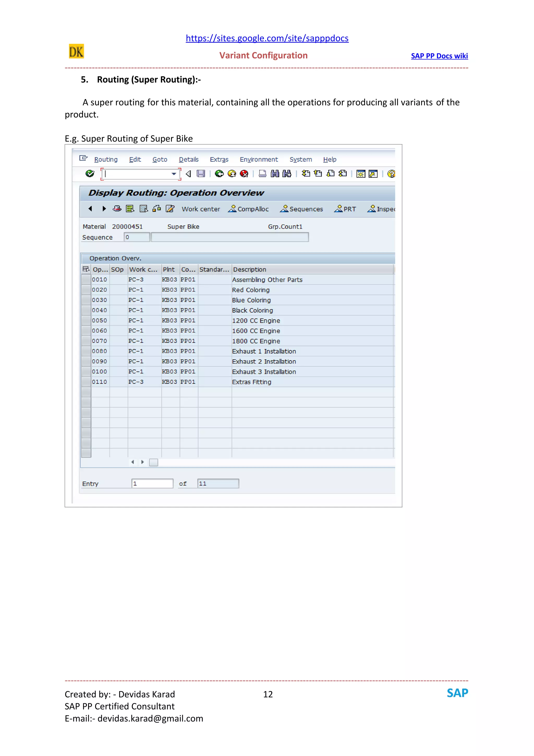Open the Details menu
Image resolution: width=534 pixels, height=756 pixels.
pos(189,159)
